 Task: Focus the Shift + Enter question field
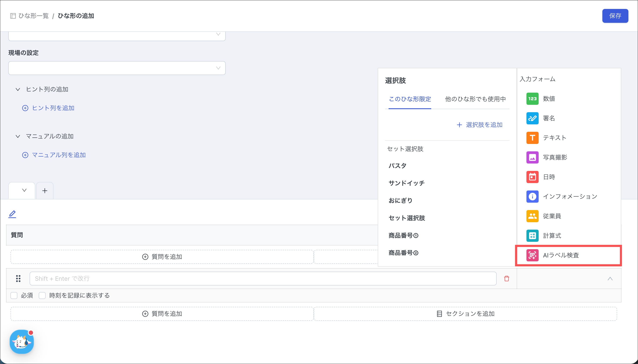point(263,279)
